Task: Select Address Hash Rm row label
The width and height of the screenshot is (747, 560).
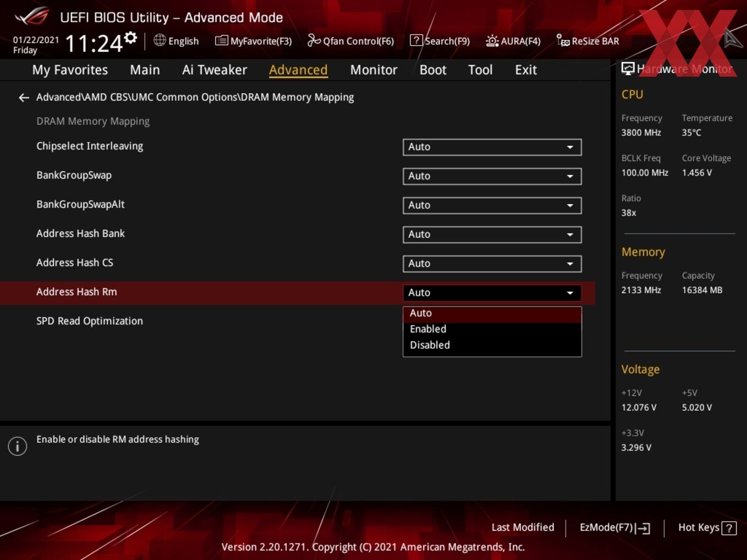Action: tap(77, 292)
